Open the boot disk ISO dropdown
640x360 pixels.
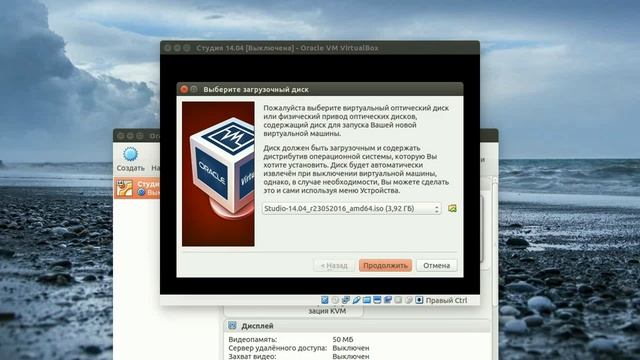click(351, 209)
